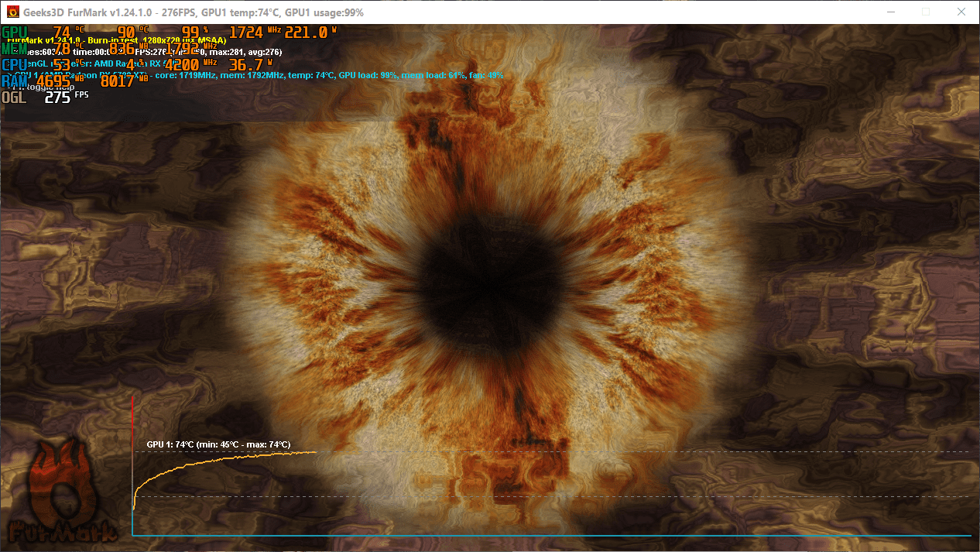Image resolution: width=980 pixels, height=552 pixels.
Task: Click the 'fan: 49%' status text
Action: click(x=486, y=76)
